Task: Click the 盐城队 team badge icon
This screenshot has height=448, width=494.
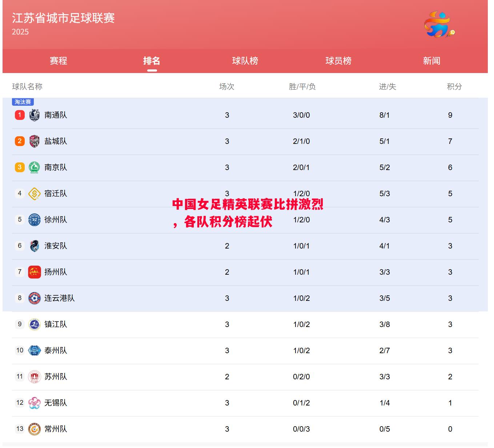Action: 34,141
